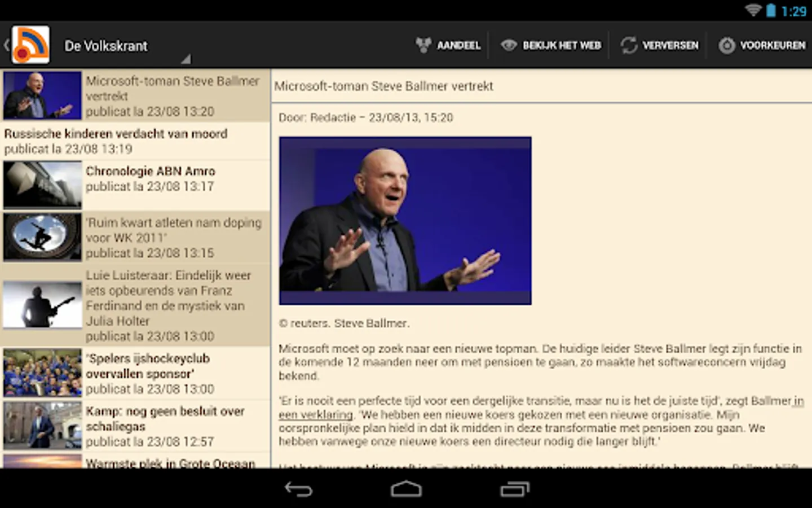The width and height of the screenshot is (812, 508).
Task: Tap the caption '© reuters. Steve Ballmer.'
Action: [x=344, y=323]
